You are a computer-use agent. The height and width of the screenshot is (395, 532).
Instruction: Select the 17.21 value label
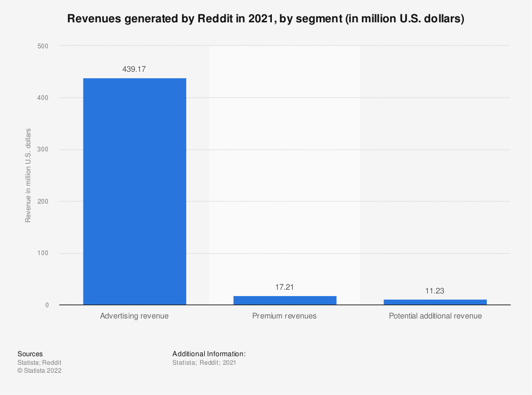point(285,287)
